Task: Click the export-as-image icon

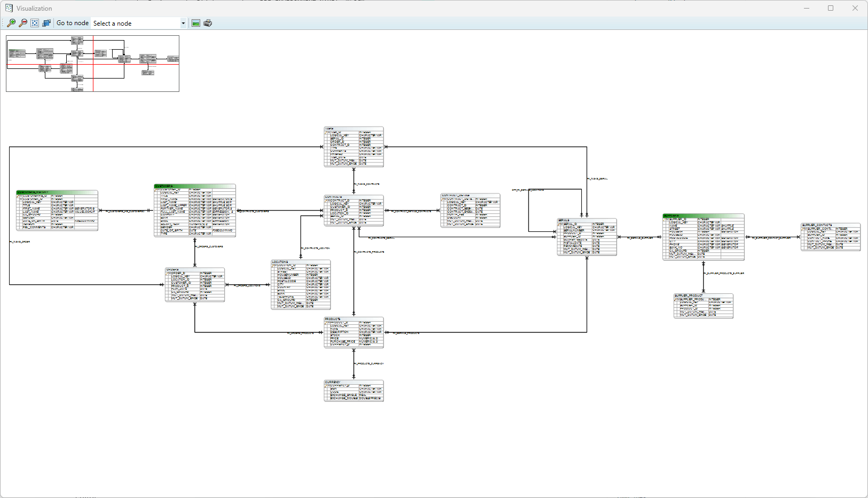Action: pyautogui.click(x=195, y=22)
